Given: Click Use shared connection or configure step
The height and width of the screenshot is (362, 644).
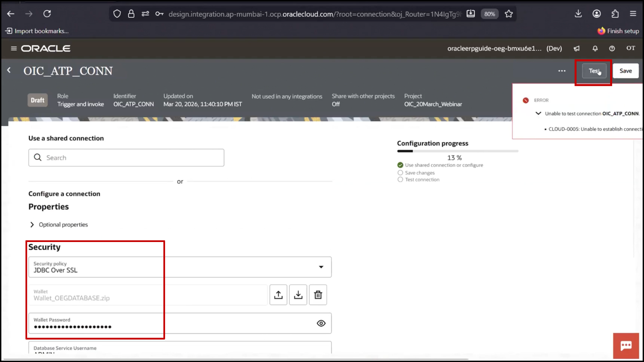Looking at the screenshot, I should click(444, 165).
